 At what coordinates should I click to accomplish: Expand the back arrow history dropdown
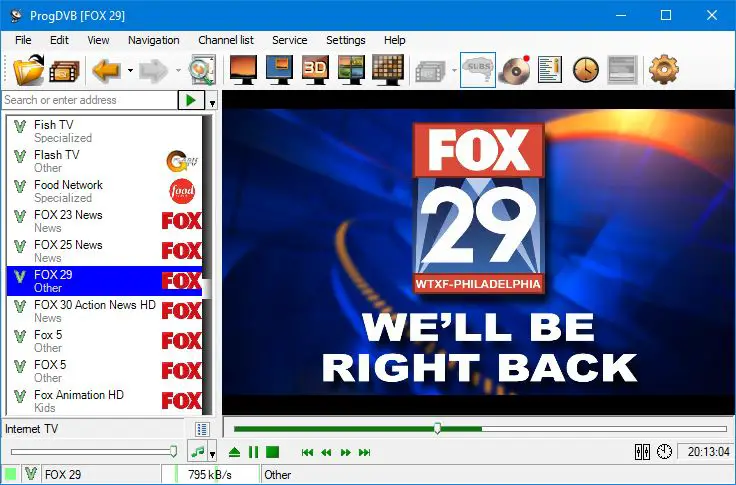130,70
